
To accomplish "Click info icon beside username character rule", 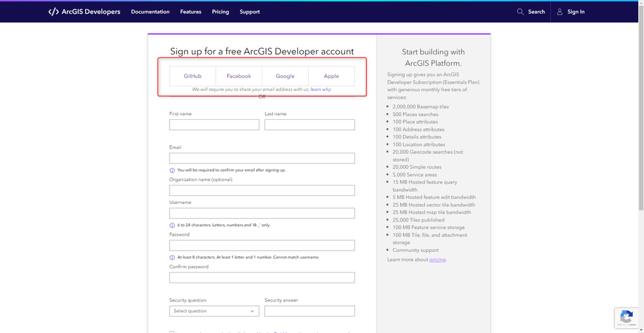I will tap(172, 225).
